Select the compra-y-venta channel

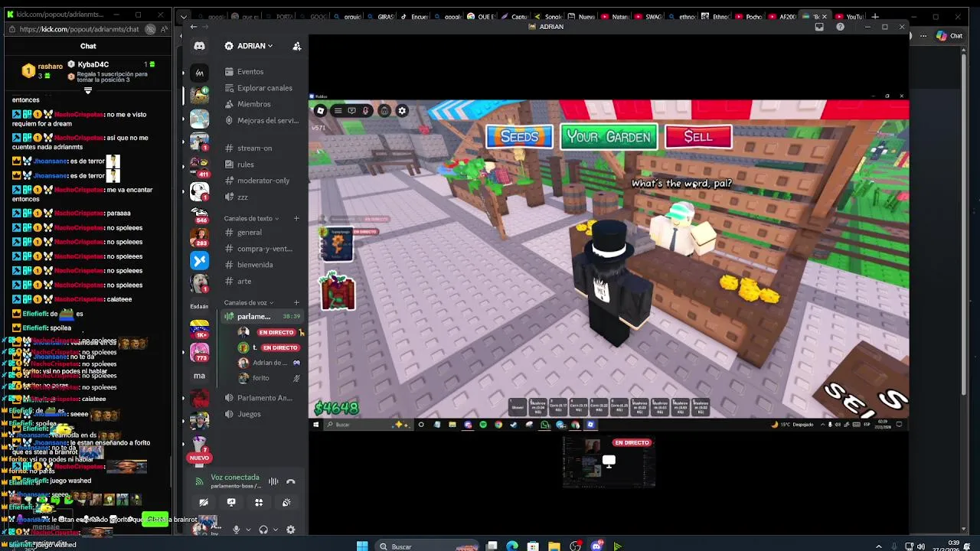[264, 249]
